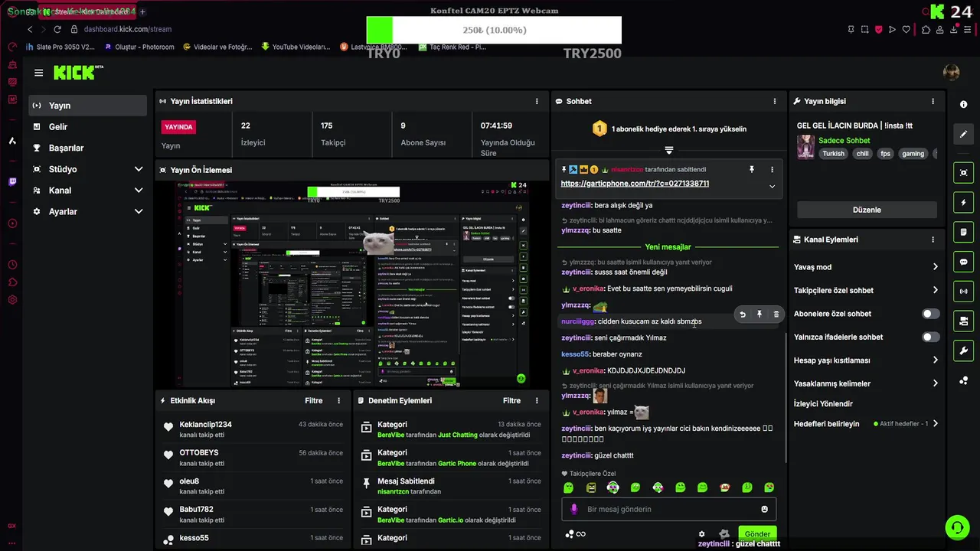
Task: Pin nurciiiggg's message using pin icon
Action: (759, 314)
